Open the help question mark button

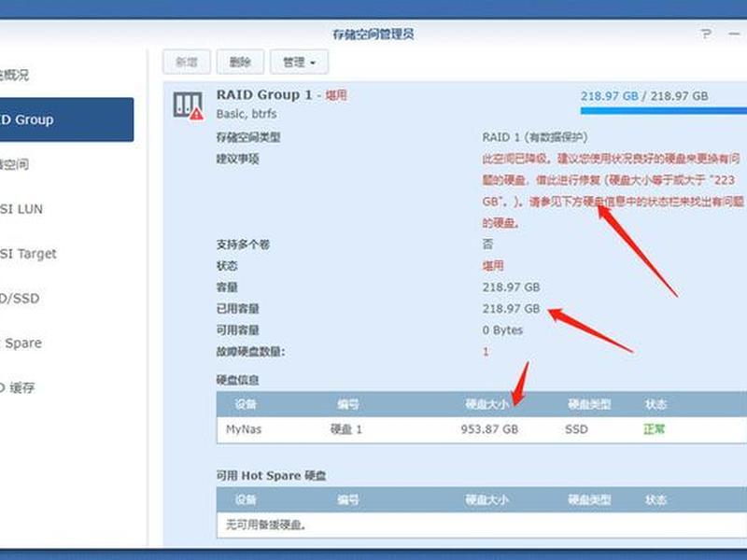[706, 34]
